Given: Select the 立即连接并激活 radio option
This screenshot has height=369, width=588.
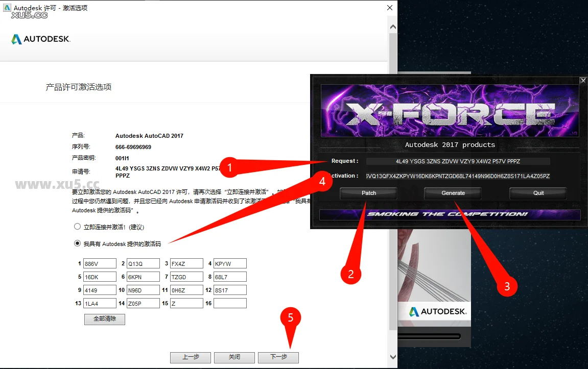Looking at the screenshot, I should coord(78,227).
